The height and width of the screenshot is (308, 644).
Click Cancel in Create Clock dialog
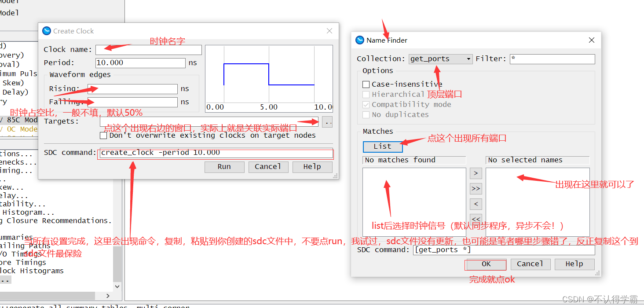(268, 167)
